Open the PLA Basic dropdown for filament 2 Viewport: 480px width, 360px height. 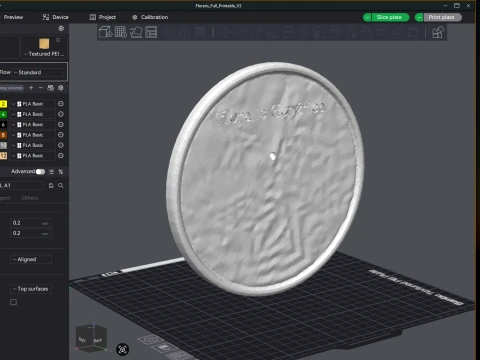[x=32, y=104]
